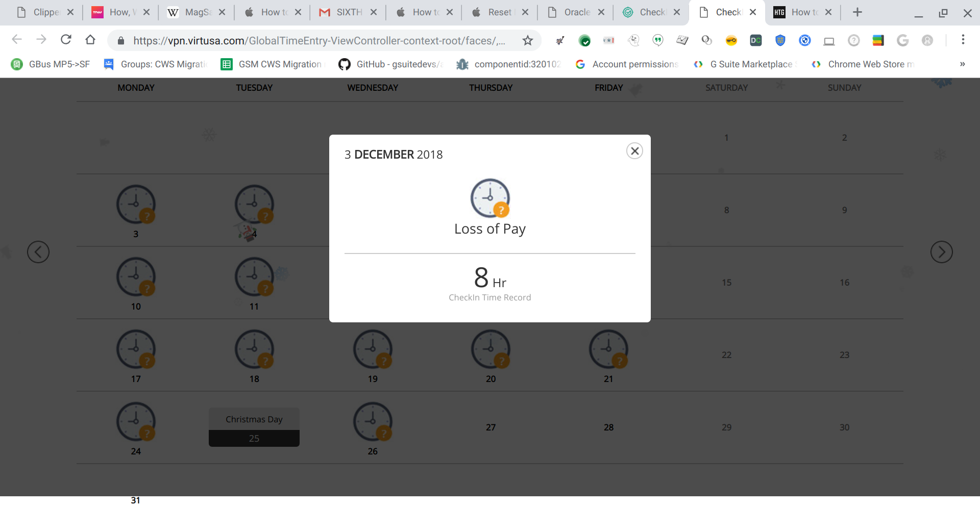Image resolution: width=980 pixels, height=508 pixels.
Task: Open Chrome's three-dot menu
Action: point(963,40)
